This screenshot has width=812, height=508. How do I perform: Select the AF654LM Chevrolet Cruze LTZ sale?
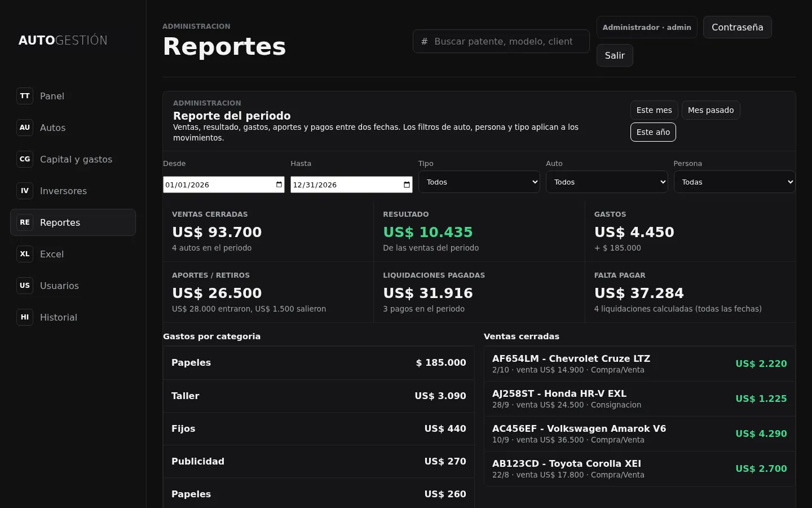click(x=639, y=364)
